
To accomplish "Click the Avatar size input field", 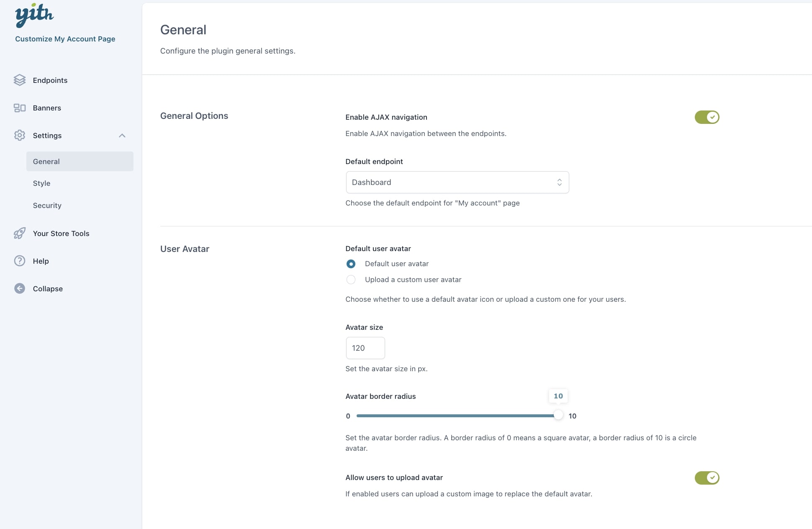I will (x=365, y=348).
